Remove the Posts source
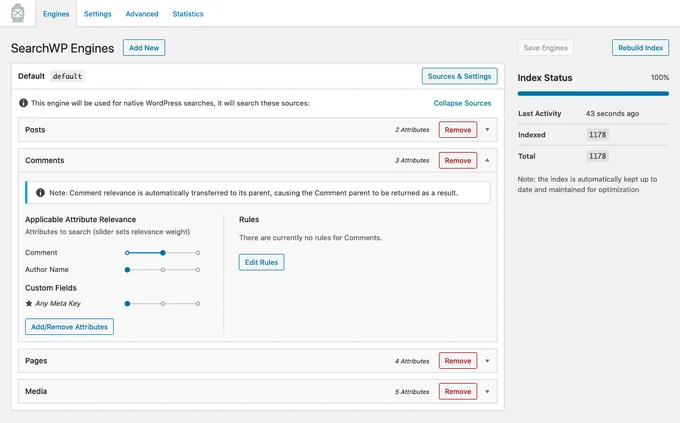The image size is (680, 423). pyautogui.click(x=458, y=130)
